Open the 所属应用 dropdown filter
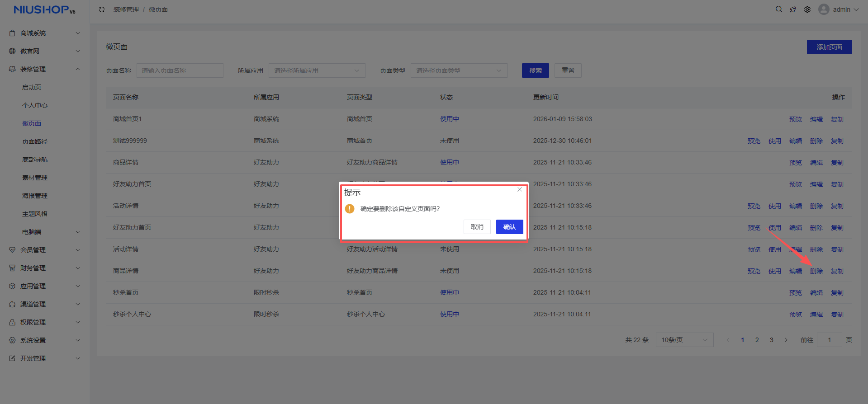This screenshot has width=868, height=404. tap(317, 70)
